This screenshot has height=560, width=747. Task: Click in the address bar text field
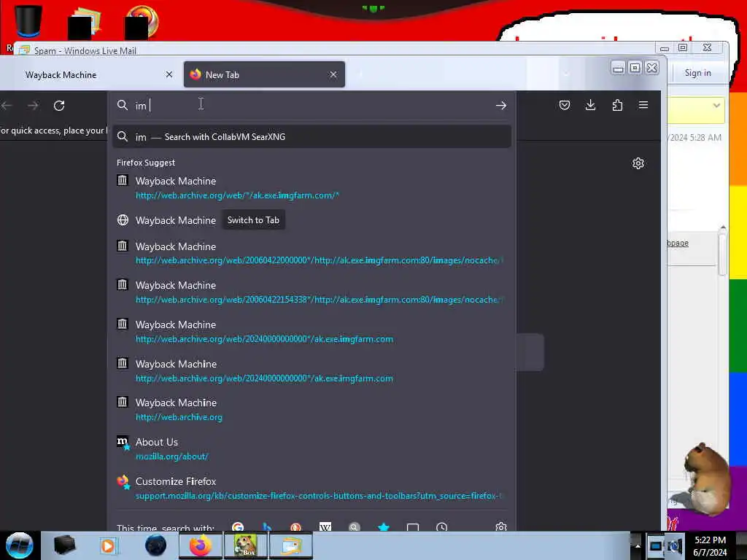click(x=312, y=105)
